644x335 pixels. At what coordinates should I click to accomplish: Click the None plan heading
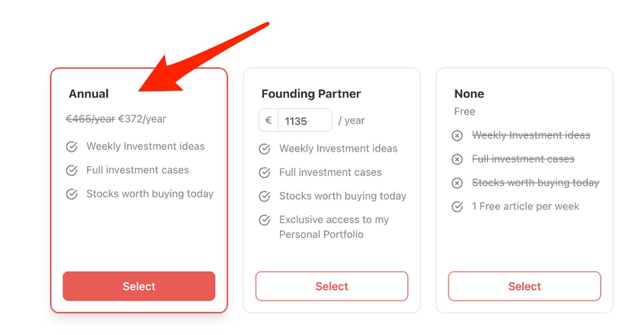[469, 94]
